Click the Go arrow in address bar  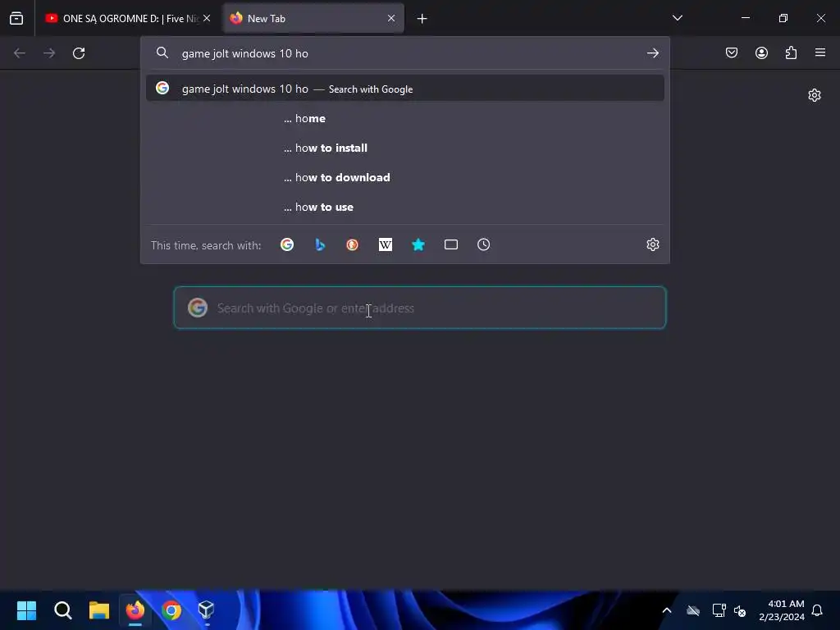click(x=652, y=53)
